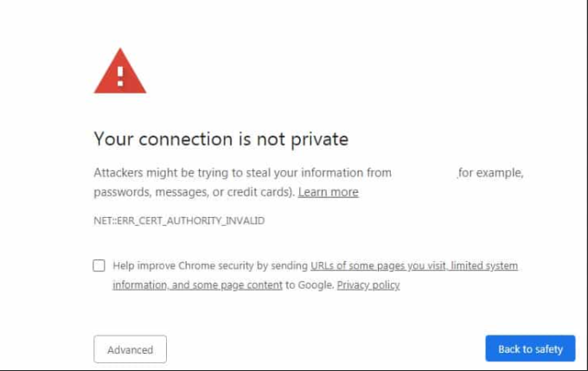Open the Learn more link
Screen dimensions: 588x371
(x=328, y=192)
